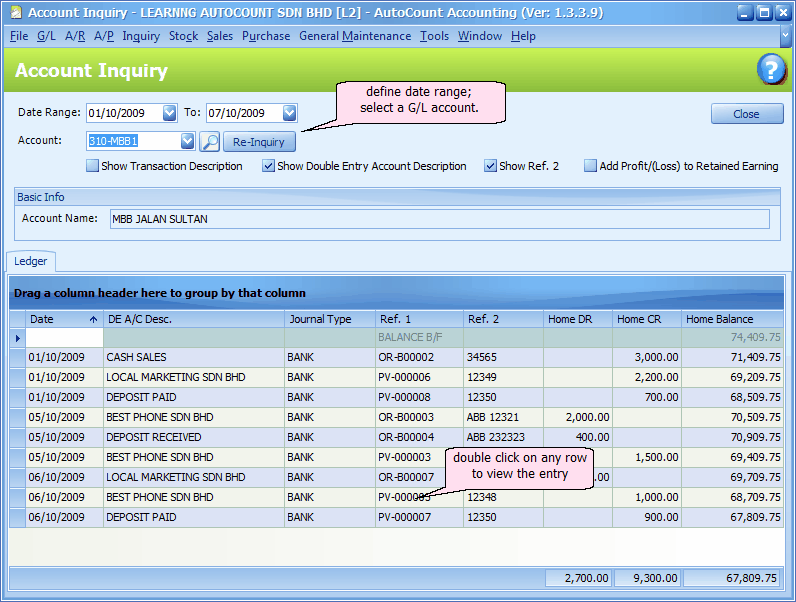Uncheck the Show Ref. 2 checkbox

490,166
